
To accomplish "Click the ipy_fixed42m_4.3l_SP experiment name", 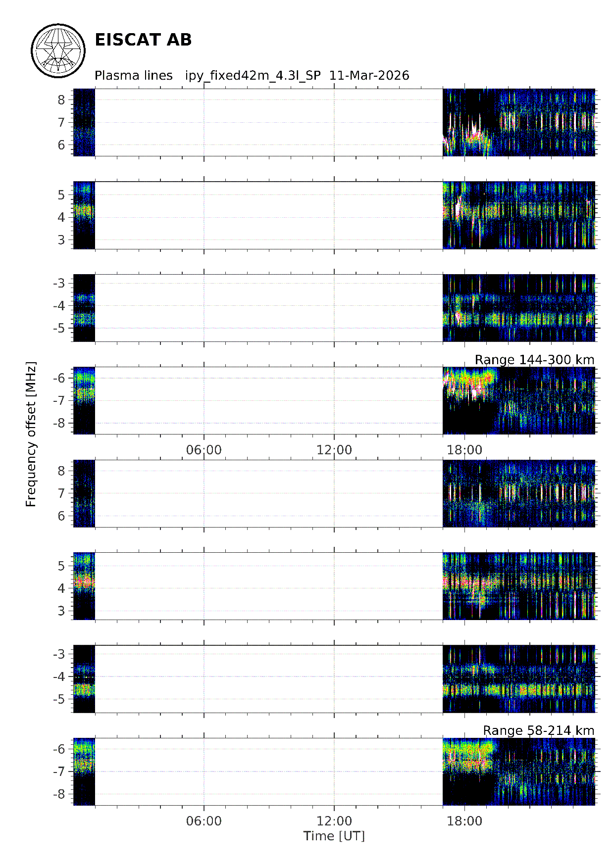I will point(253,76).
